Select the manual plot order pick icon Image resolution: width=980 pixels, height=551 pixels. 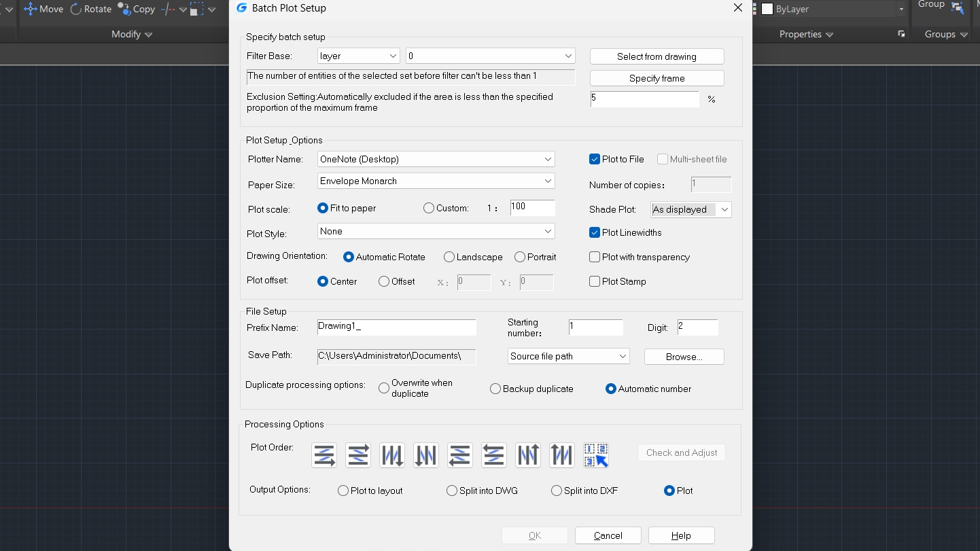[595, 455]
